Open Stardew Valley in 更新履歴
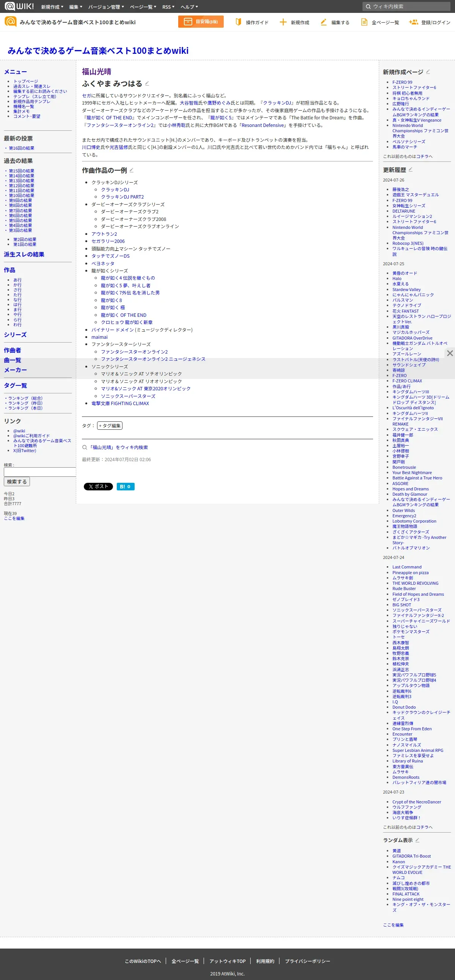The image size is (455, 980). (x=406, y=290)
